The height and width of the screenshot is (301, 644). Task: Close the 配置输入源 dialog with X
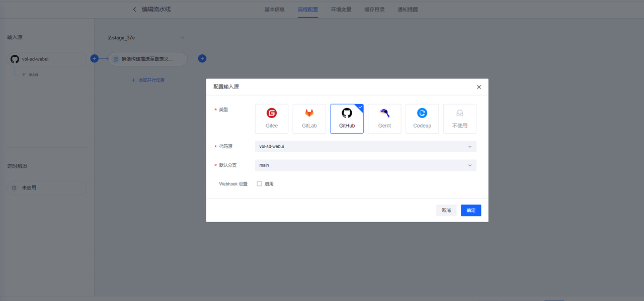pyautogui.click(x=479, y=87)
